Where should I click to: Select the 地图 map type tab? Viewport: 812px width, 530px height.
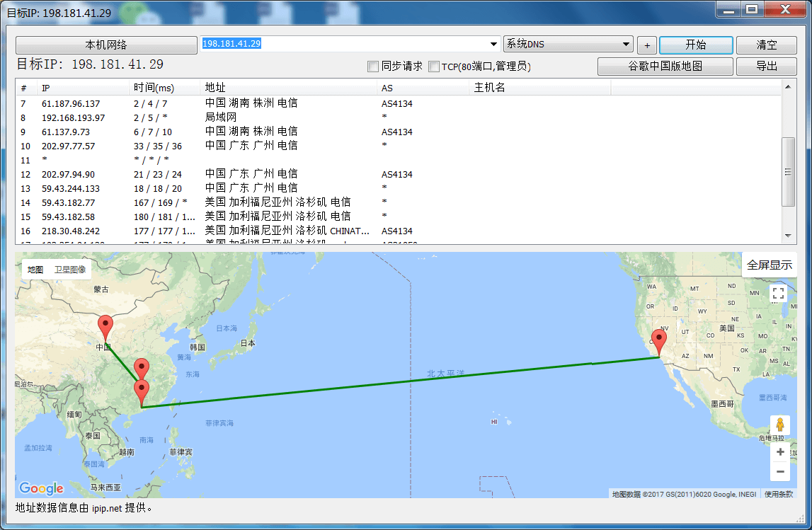35,270
